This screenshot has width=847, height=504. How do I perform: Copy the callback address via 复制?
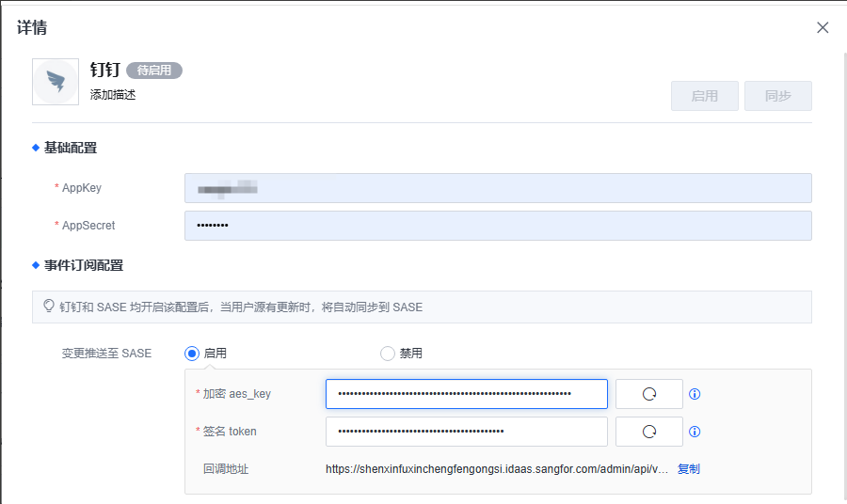pyautogui.click(x=689, y=468)
